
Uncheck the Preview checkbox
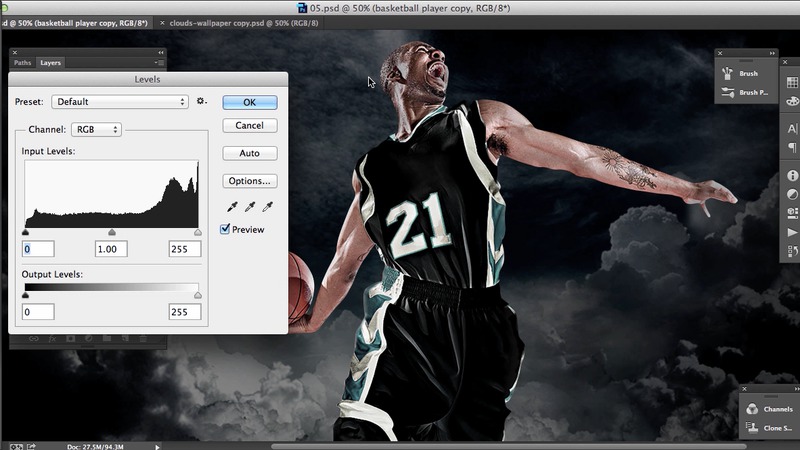coord(225,229)
